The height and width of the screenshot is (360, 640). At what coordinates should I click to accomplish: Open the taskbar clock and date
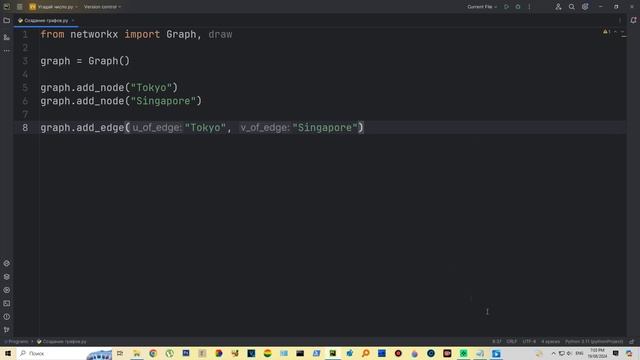pos(597,353)
